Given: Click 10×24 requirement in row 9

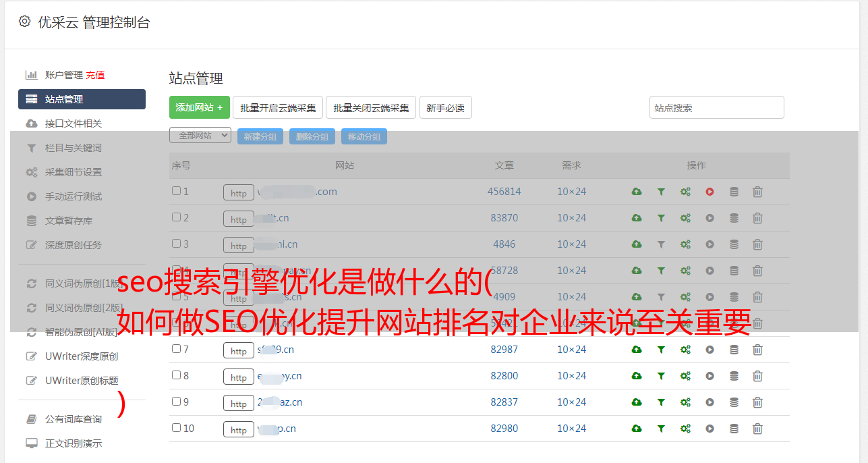Looking at the screenshot, I should [571, 402].
